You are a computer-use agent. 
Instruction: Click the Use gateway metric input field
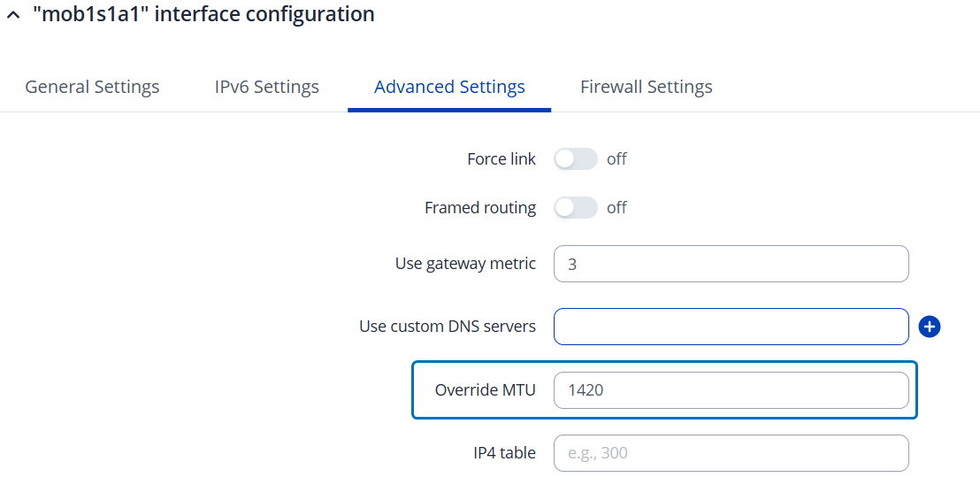pyautogui.click(x=731, y=264)
